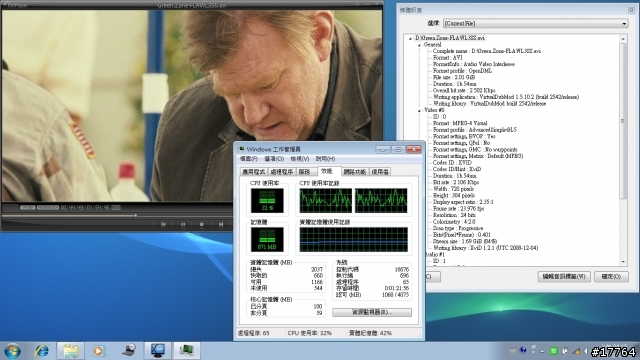This screenshot has height=360, width=640.
Task: Click the volume speaker tray icon
Action: pos(586,351)
